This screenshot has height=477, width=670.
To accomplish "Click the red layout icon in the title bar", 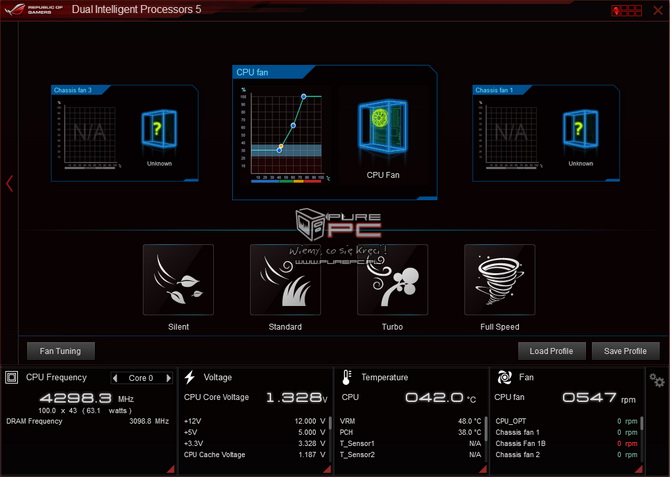I will (x=626, y=10).
